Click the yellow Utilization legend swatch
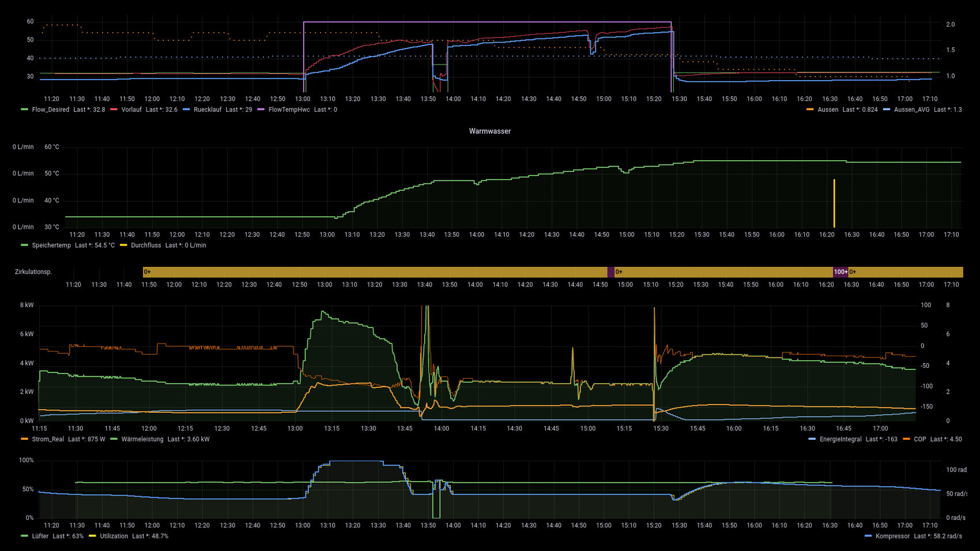980x551 pixels. coord(92,536)
